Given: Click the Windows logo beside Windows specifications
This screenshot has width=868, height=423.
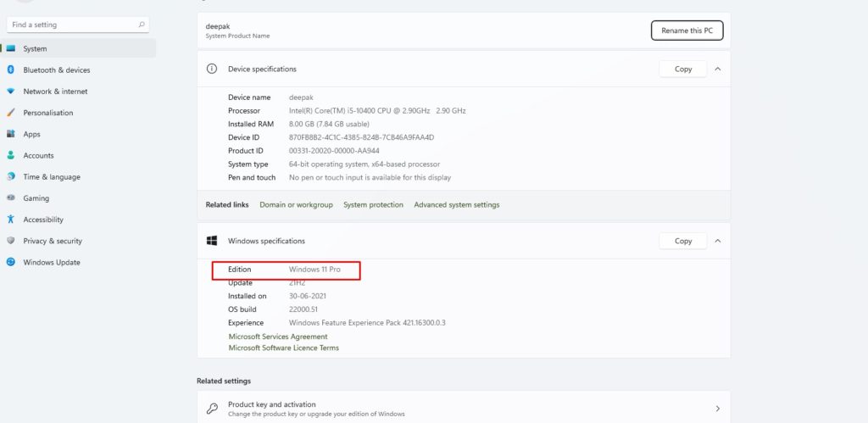Looking at the screenshot, I should point(211,240).
